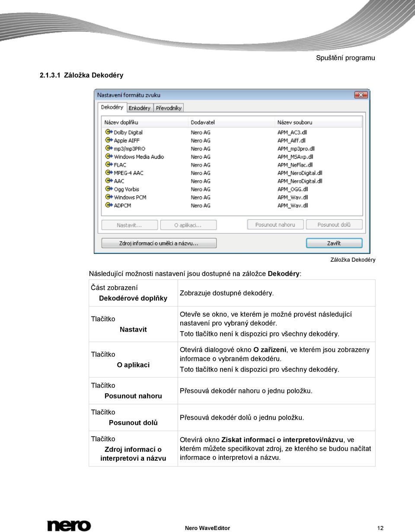Click the mp3/mp3PRO plugin icon

coord(109,149)
